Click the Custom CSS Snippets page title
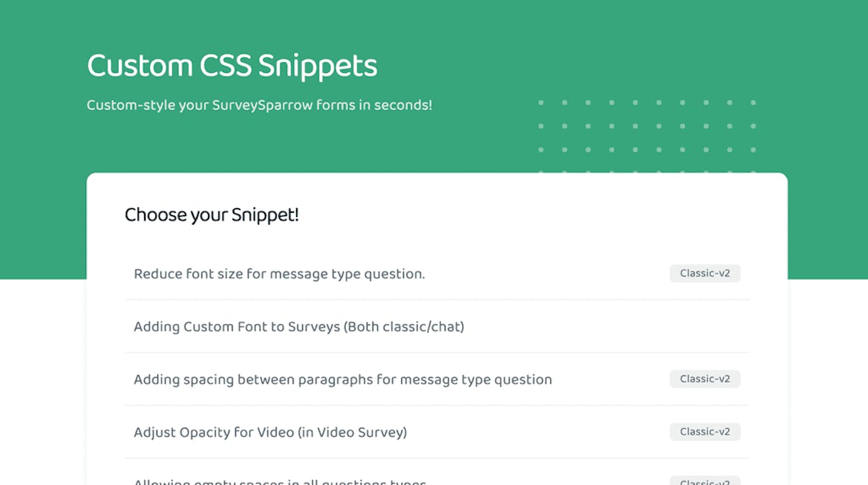Viewport: 868px width, 485px height. click(232, 66)
